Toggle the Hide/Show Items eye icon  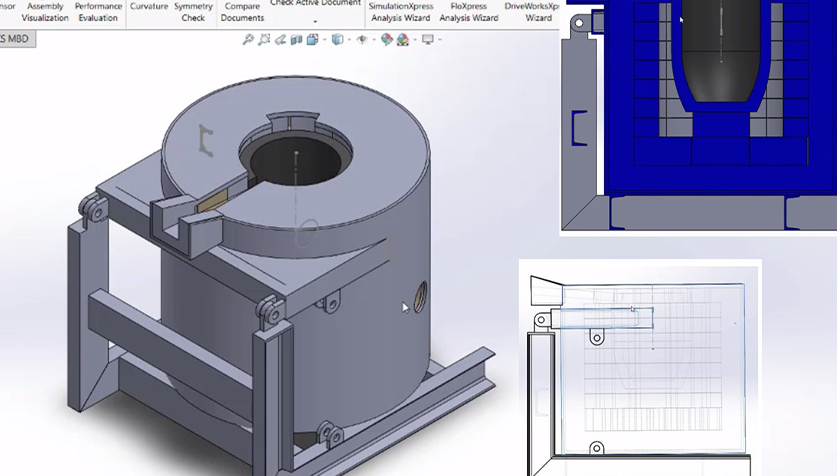point(362,39)
